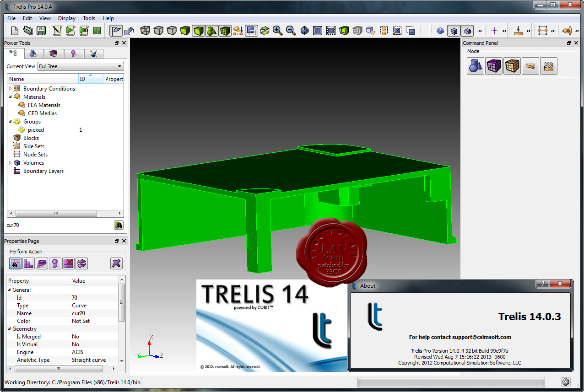Click the purple iron action icon
This screenshot has height=392, width=584.
(x=42, y=263)
